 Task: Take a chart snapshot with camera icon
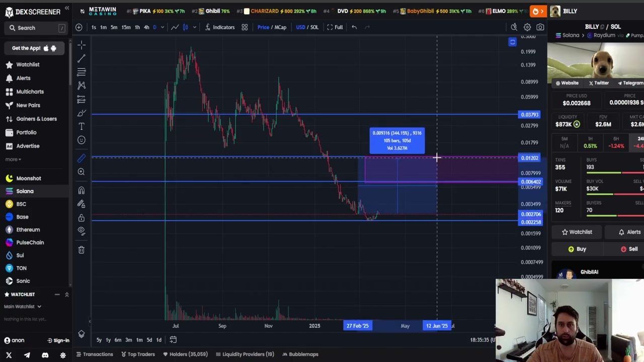click(x=540, y=27)
